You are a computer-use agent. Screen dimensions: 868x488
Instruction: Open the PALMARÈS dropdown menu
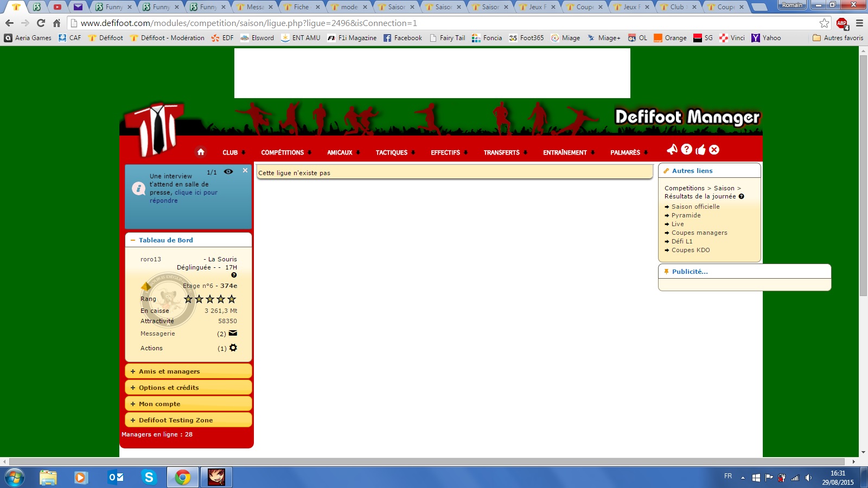coord(629,152)
